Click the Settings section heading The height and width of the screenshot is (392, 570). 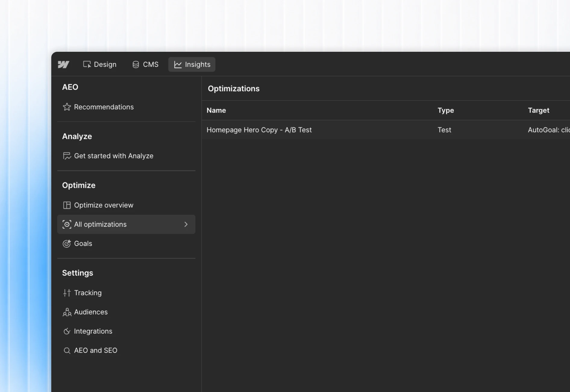click(x=77, y=273)
